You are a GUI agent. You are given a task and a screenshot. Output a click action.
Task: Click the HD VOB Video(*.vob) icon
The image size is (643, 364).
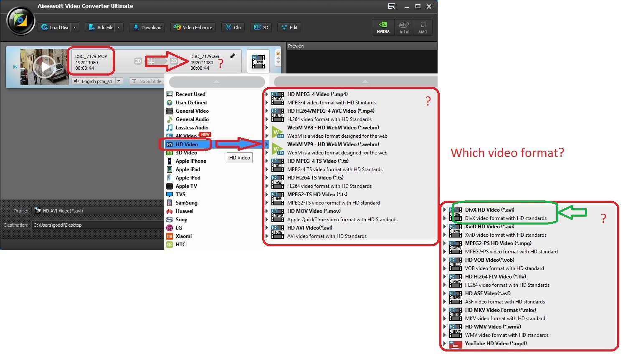point(456,264)
